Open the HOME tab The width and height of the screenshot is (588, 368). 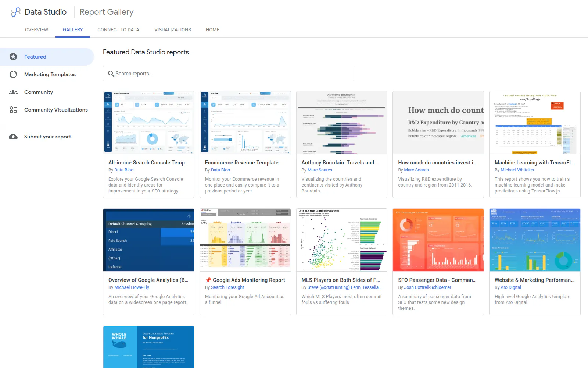212,30
